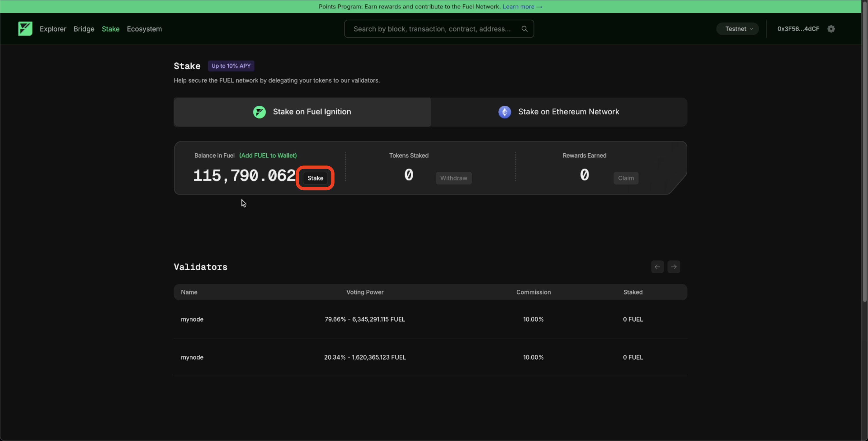Click the Stake button beside balance
The width and height of the screenshot is (868, 441).
pyautogui.click(x=315, y=178)
